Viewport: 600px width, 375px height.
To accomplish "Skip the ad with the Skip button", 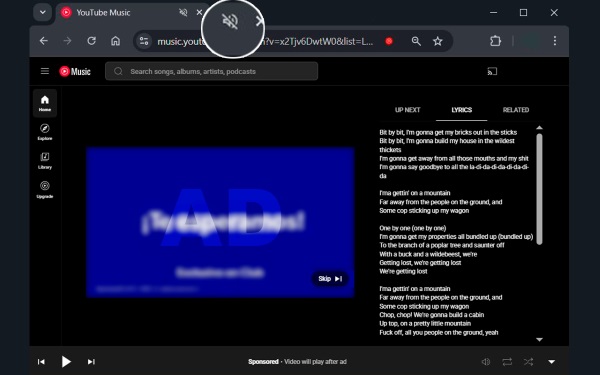I will click(330, 279).
